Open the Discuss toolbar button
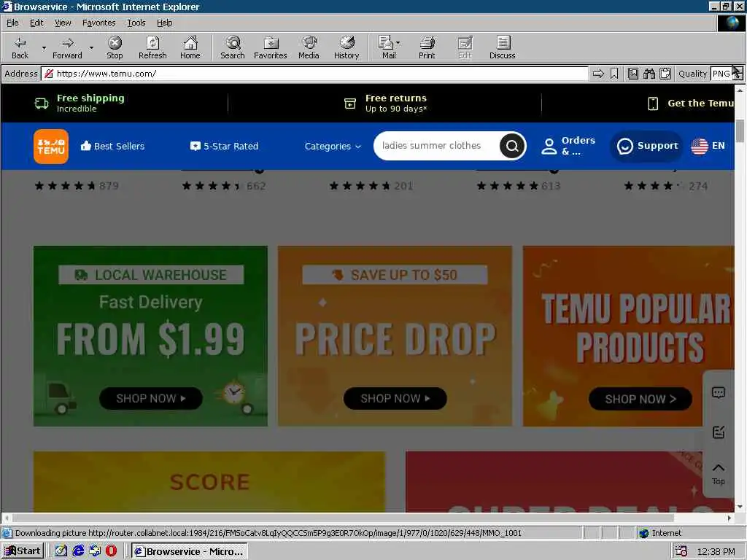This screenshot has width=747, height=560. [502, 47]
